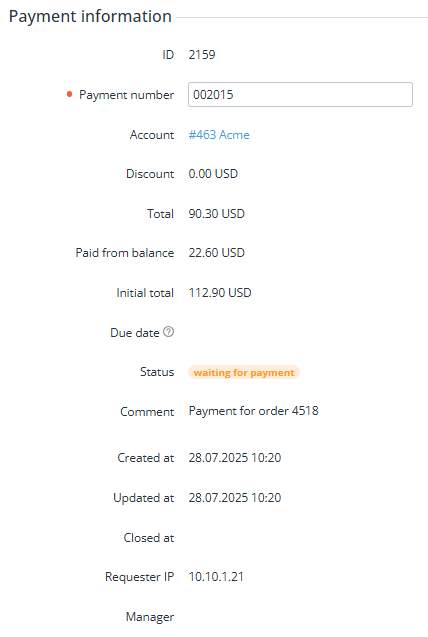Click the ID value 2159

pyautogui.click(x=202, y=55)
